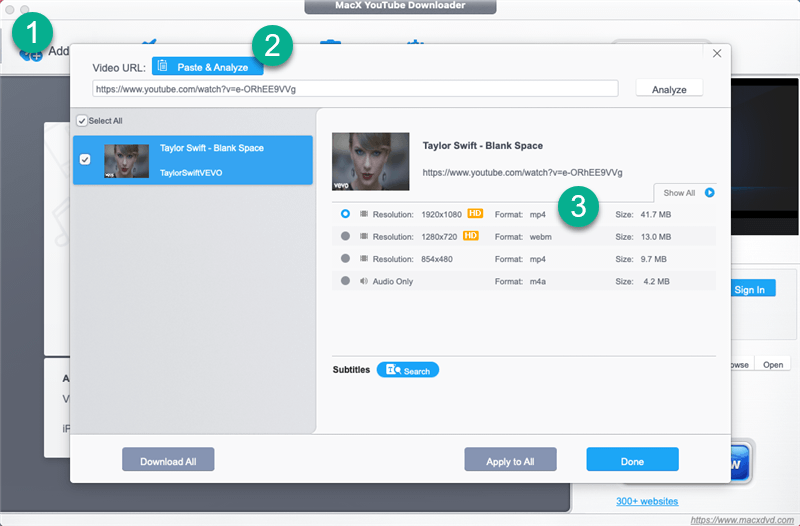The height and width of the screenshot is (526, 800).
Task: Expand format list with Show All arrow
Action: pos(709,192)
